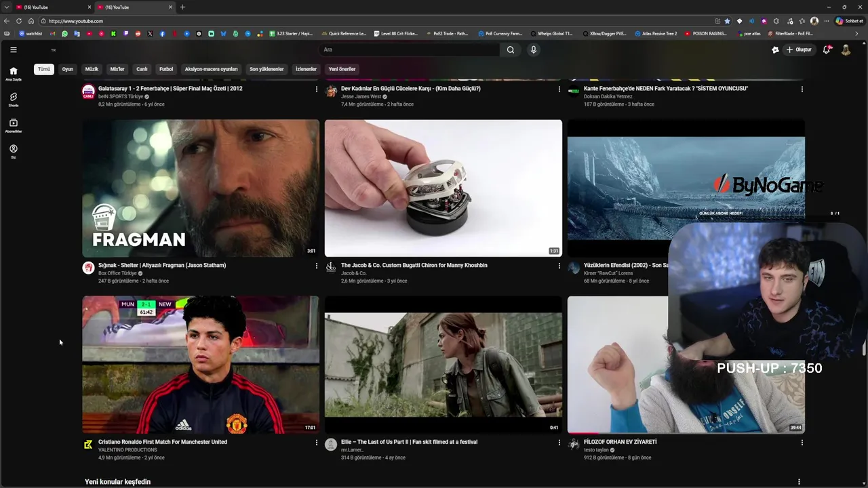
Task: Go to Ana Sayfa in sidebar
Action: tap(13, 73)
